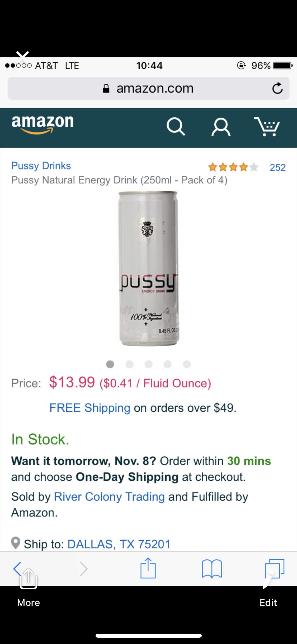This screenshot has height=644, width=297.
Task: View the 252 customer reviews
Action: [x=277, y=168]
